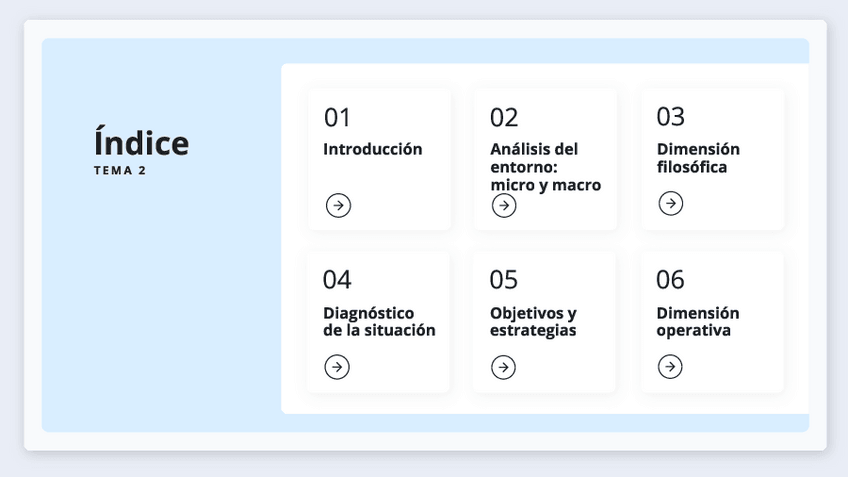Click the TEMA 2 subtitle label
The width and height of the screenshot is (848, 477).
pos(120,171)
